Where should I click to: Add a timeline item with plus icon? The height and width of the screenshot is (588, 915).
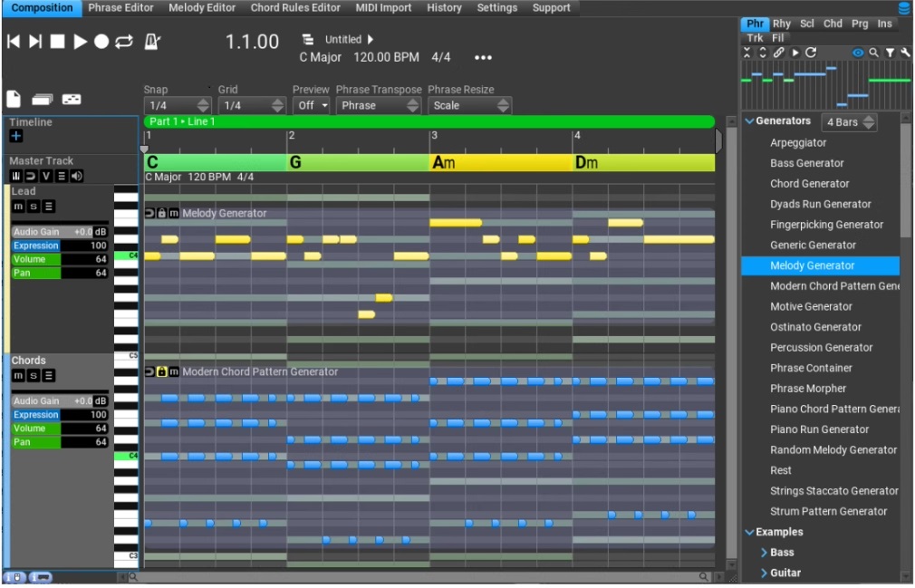[x=16, y=136]
